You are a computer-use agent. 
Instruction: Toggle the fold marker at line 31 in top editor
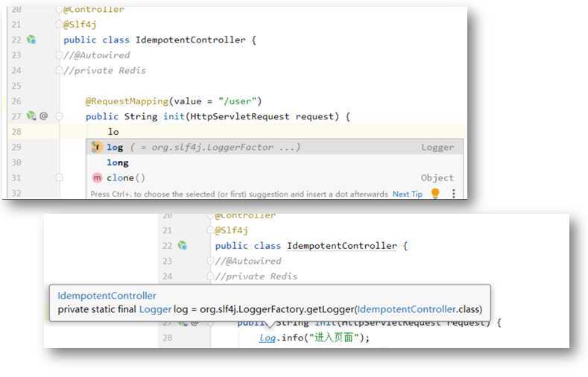[59, 177]
